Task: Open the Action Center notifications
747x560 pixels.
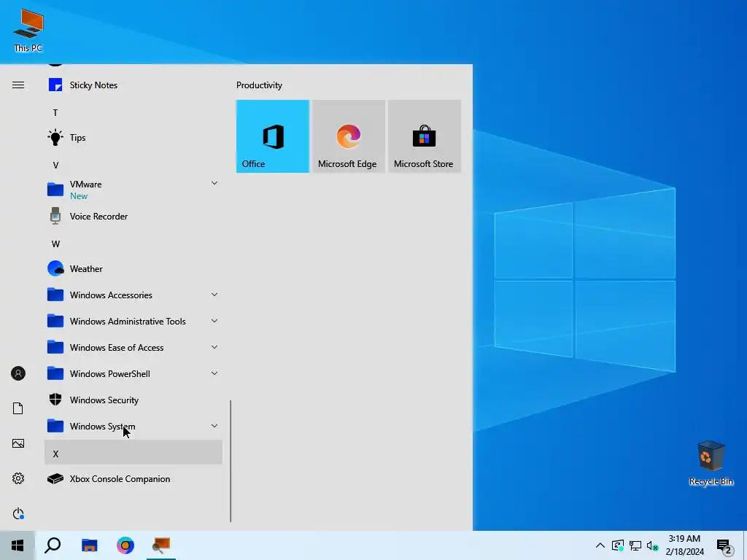Action: 724,546
